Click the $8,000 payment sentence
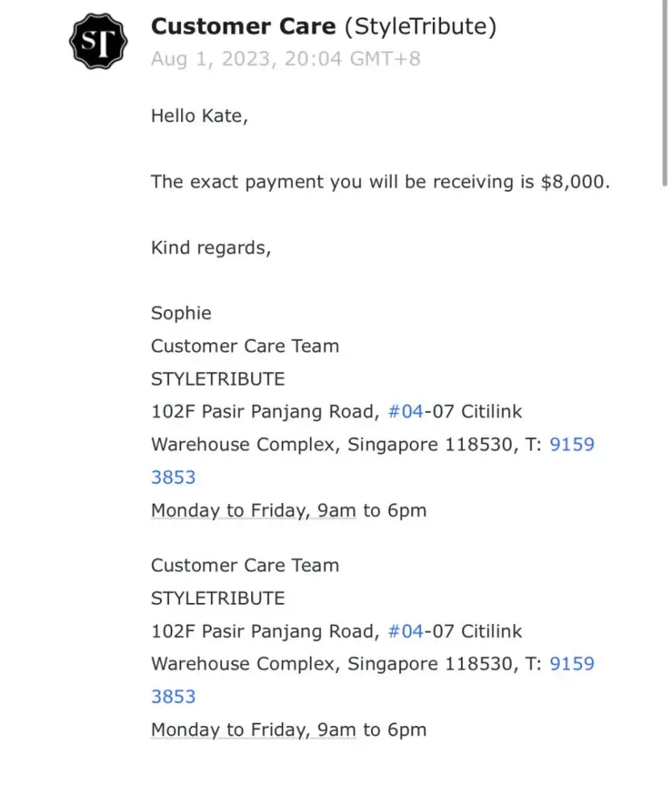This screenshot has height=805, width=672. click(x=380, y=182)
